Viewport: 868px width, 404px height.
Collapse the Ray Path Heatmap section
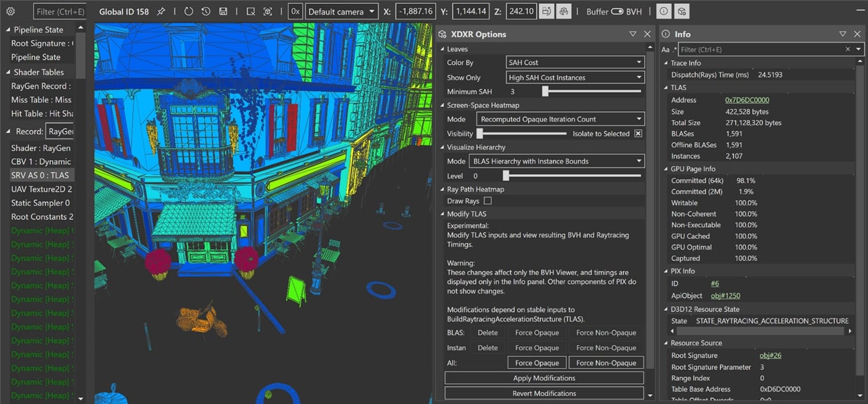(x=443, y=189)
